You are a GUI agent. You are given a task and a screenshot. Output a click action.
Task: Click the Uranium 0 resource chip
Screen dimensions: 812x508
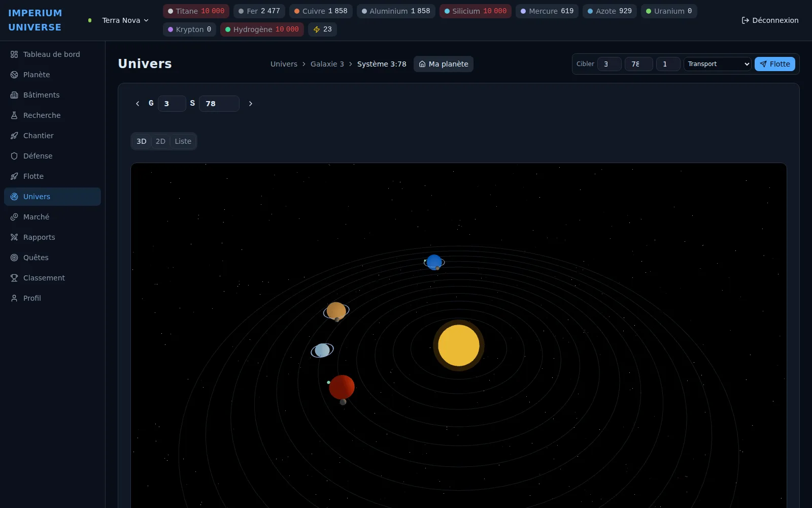coord(669,11)
